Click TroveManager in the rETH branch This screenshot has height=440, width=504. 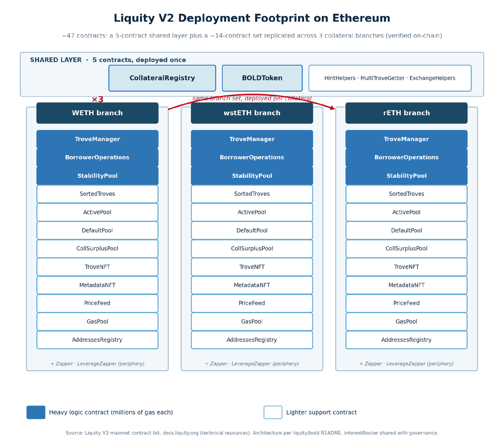(x=406, y=139)
